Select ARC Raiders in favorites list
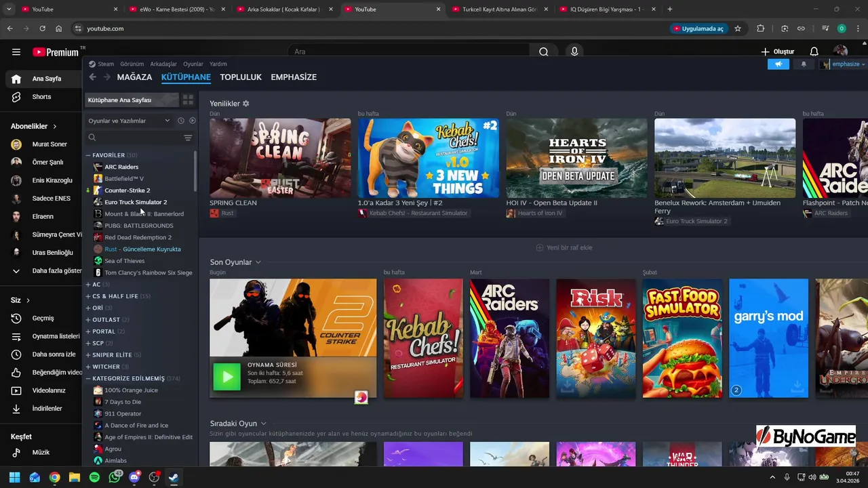Screen dimensions: 868x488 click(x=121, y=167)
